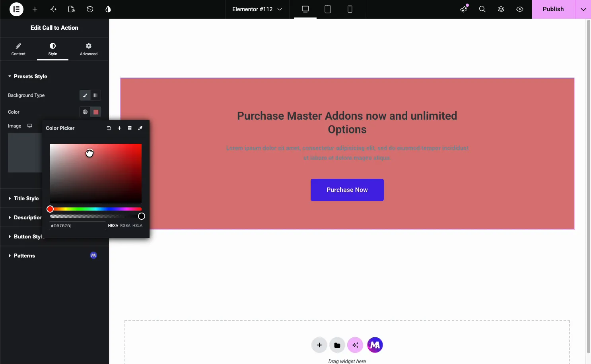Viewport: 591px width, 364px height.
Task: Open the Finder search icon
Action: (482, 9)
